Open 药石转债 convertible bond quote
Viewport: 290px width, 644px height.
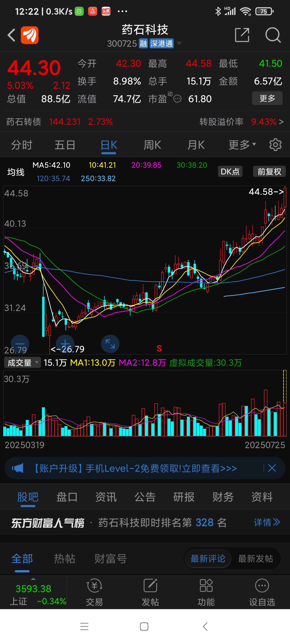point(59,122)
